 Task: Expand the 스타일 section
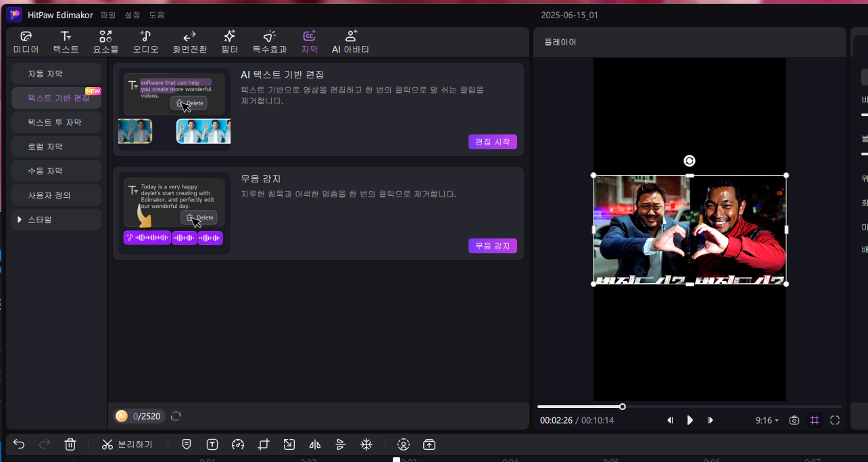(x=56, y=220)
